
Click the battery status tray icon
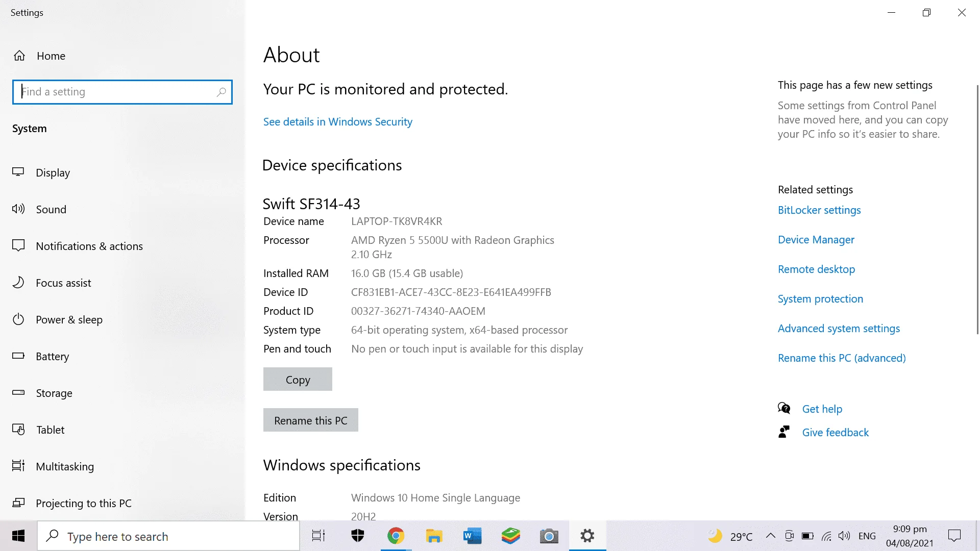[x=807, y=536]
